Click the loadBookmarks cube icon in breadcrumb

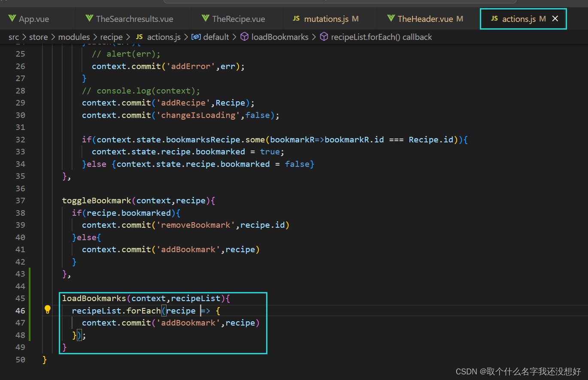(x=244, y=37)
